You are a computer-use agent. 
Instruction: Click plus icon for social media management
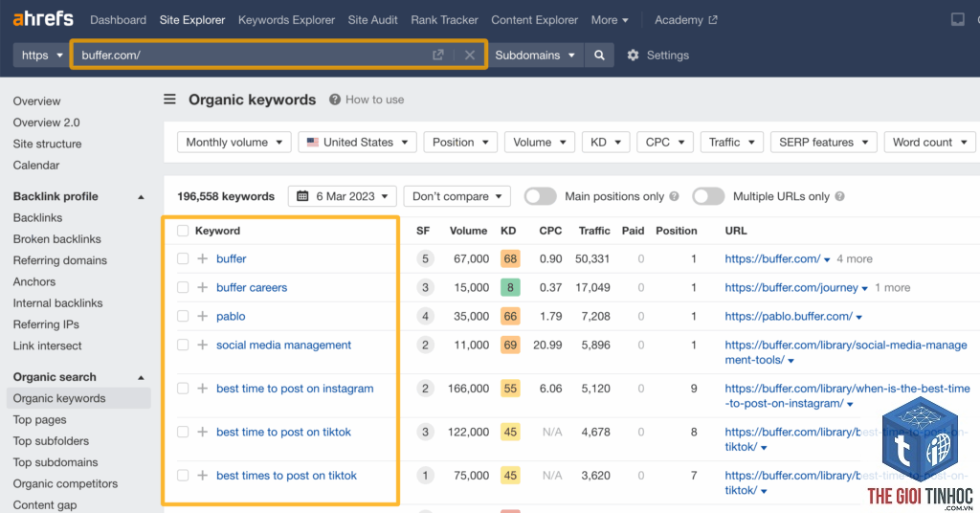pos(203,345)
